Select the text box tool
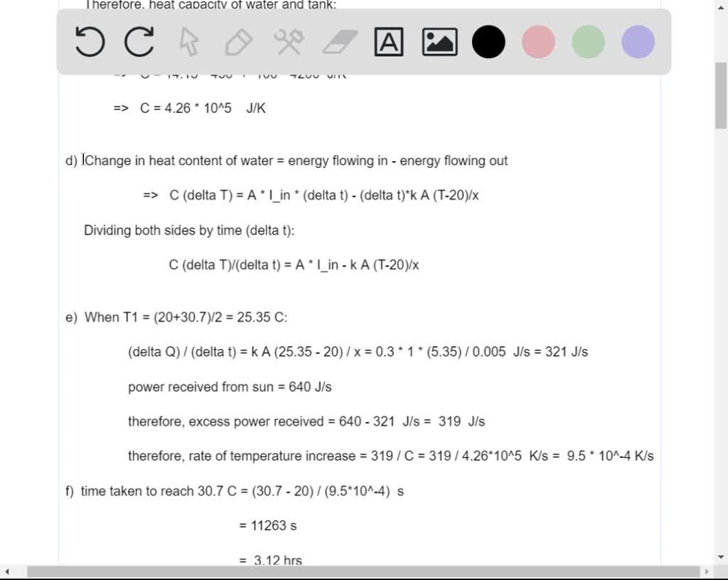The height and width of the screenshot is (580, 728). coord(389,42)
